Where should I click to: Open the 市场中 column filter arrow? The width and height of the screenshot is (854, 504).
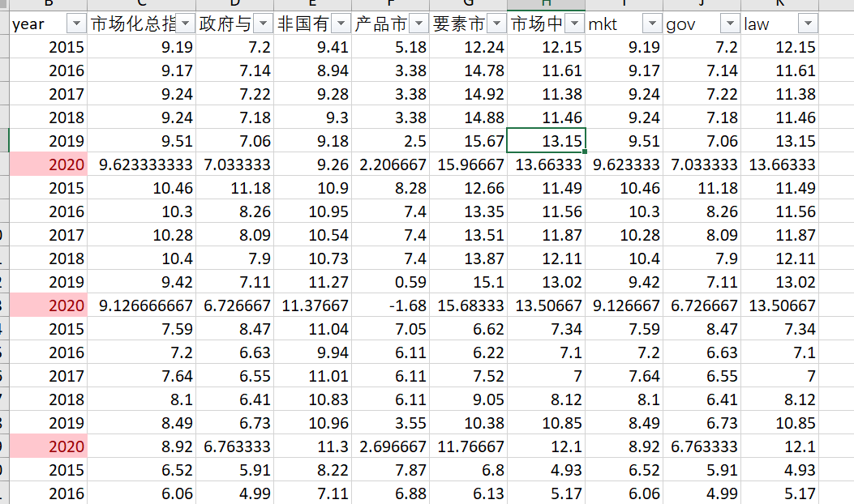click(x=574, y=23)
